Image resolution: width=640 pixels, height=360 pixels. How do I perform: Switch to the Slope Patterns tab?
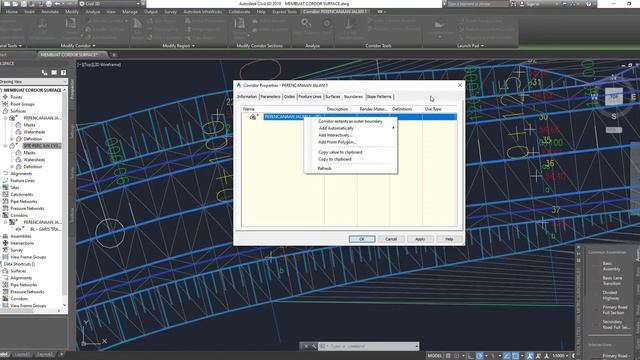coord(379,97)
